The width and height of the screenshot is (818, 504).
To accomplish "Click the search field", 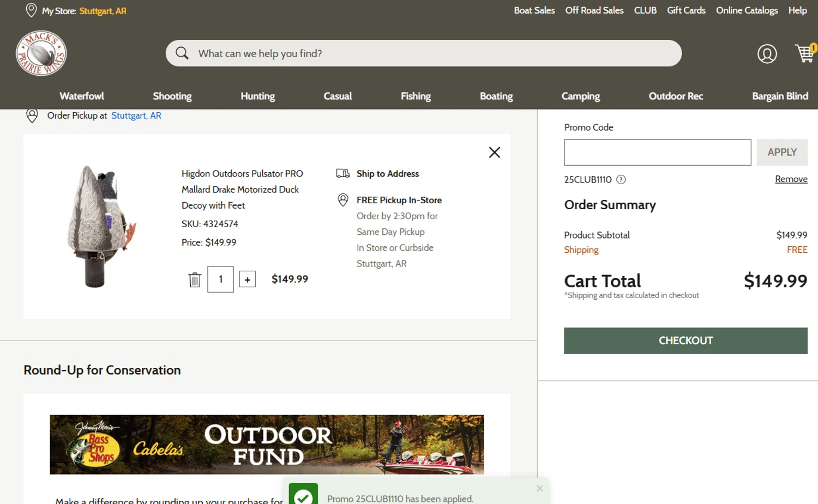I will point(424,53).
